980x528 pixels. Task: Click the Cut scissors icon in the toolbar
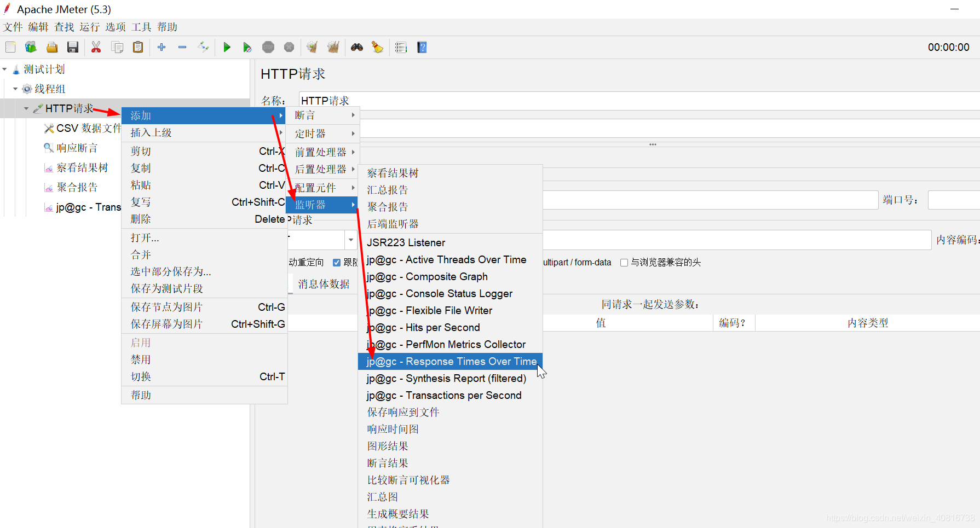click(x=96, y=48)
